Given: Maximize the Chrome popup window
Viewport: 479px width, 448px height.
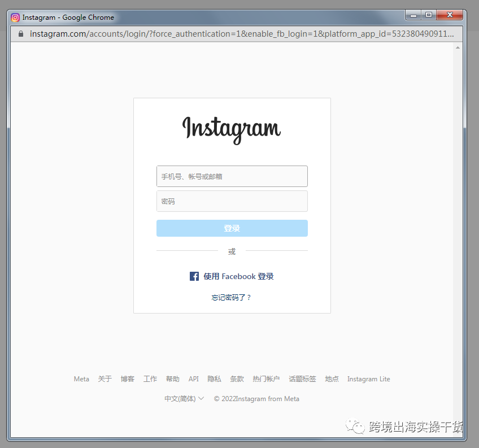Looking at the screenshot, I should point(429,15).
